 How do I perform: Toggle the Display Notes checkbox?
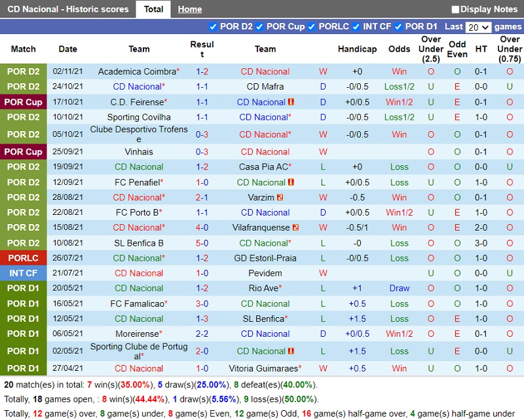click(x=455, y=9)
